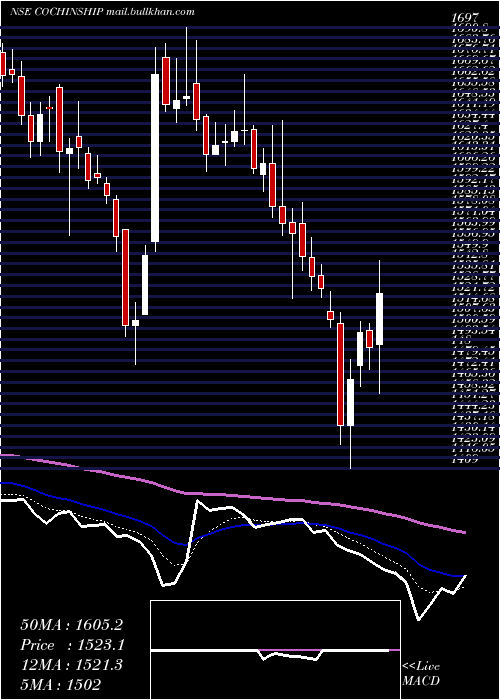Click the 1409 bottom price label
The width and height of the screenshot is (500, 700).
tap(465, 460)
